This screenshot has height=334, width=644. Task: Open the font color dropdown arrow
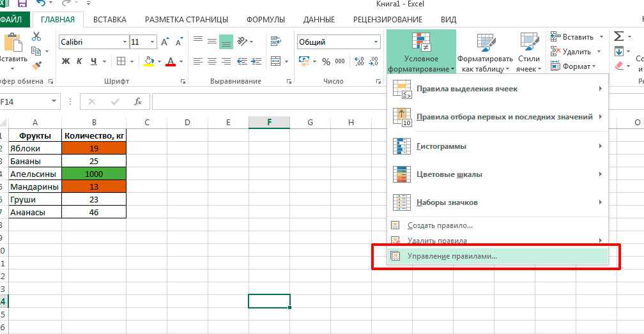click(181, 61)
